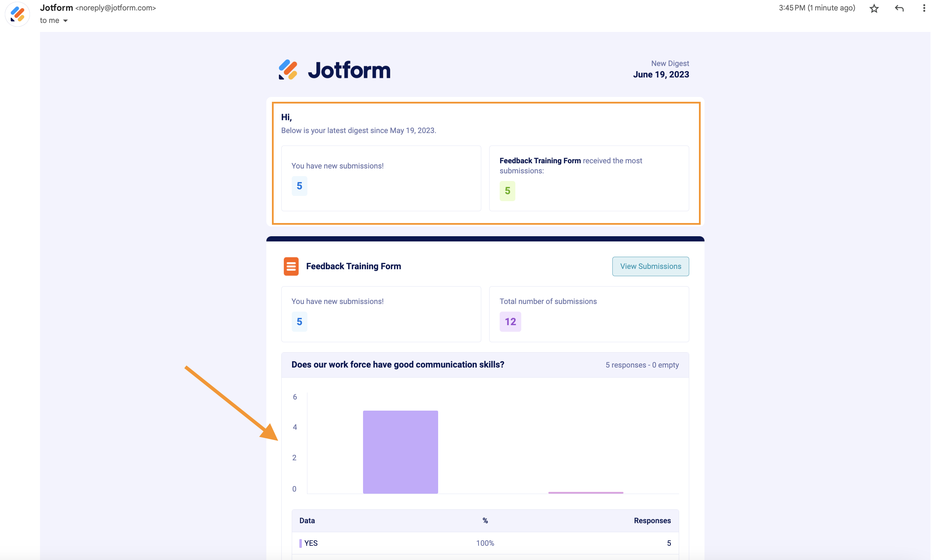
Task: Click the short pink bar in chart
Action: point(586,492)
